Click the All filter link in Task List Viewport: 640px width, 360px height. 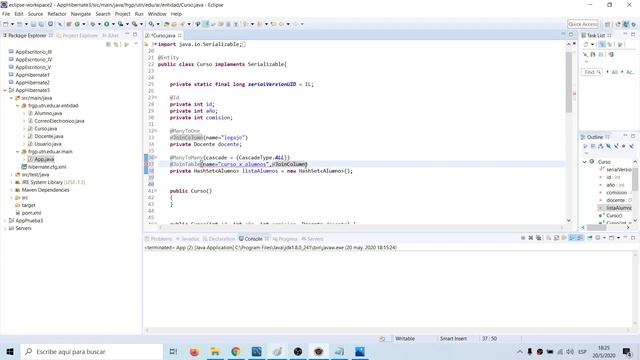point(614,72)
